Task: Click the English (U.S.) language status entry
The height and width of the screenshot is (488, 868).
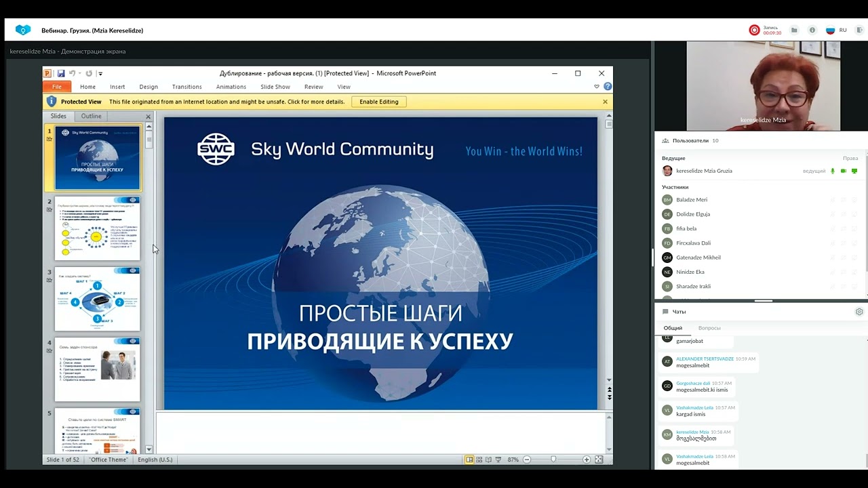Action: [155, 460]
